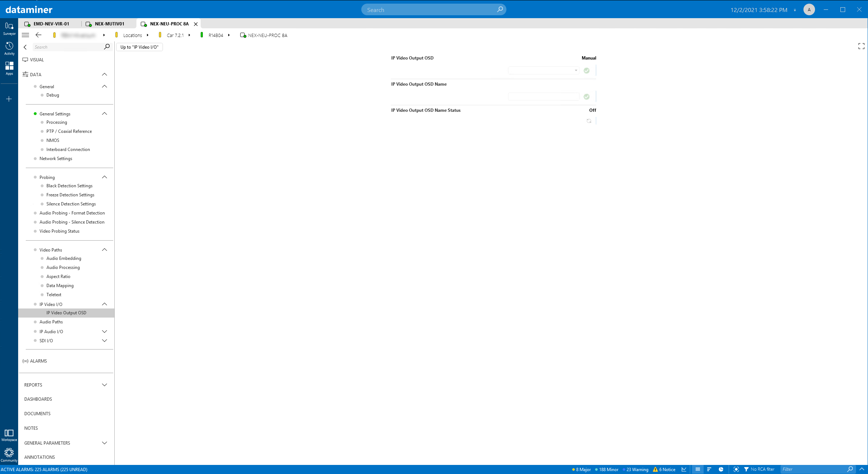Open the user avatar A menu
868x474 pixels.
click(x=809, y=10)
